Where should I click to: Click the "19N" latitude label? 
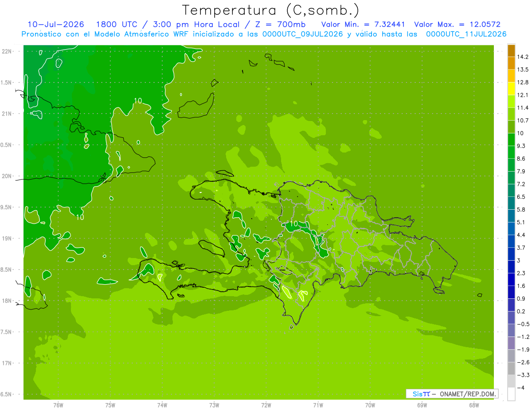point(8,239)
